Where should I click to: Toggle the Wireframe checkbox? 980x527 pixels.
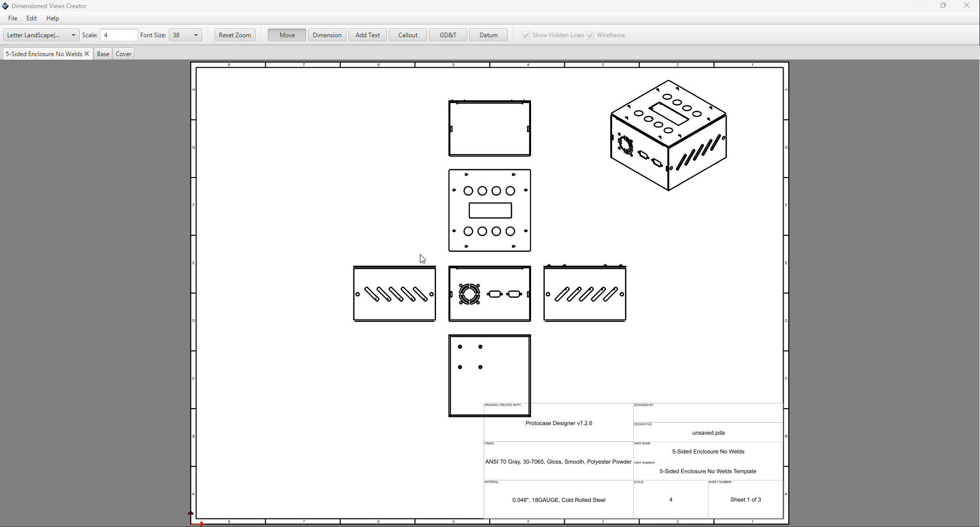pyautogui.click(x=590, y=35)
